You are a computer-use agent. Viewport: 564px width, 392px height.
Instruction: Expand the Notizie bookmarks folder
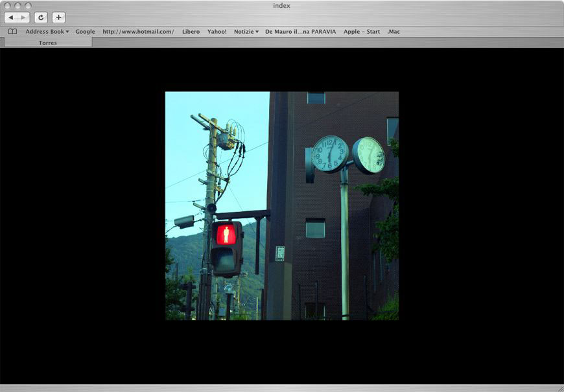[x=246, y=32]
